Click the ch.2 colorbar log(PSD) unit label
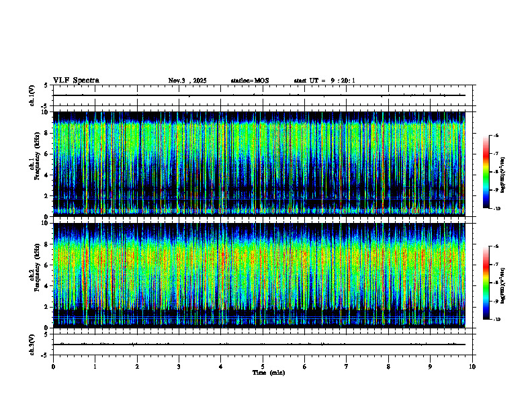532x411 pixels. click(x=504, y=285)
